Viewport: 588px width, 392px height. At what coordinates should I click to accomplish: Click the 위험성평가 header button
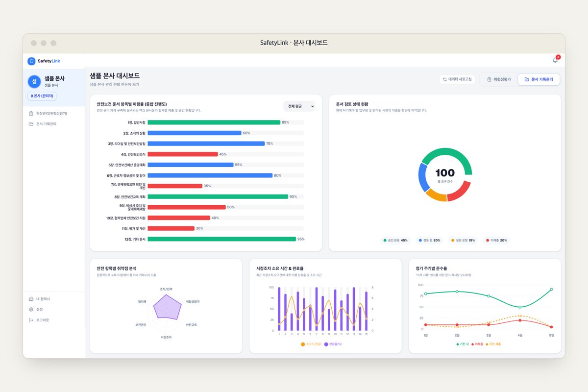coord(499,79)
